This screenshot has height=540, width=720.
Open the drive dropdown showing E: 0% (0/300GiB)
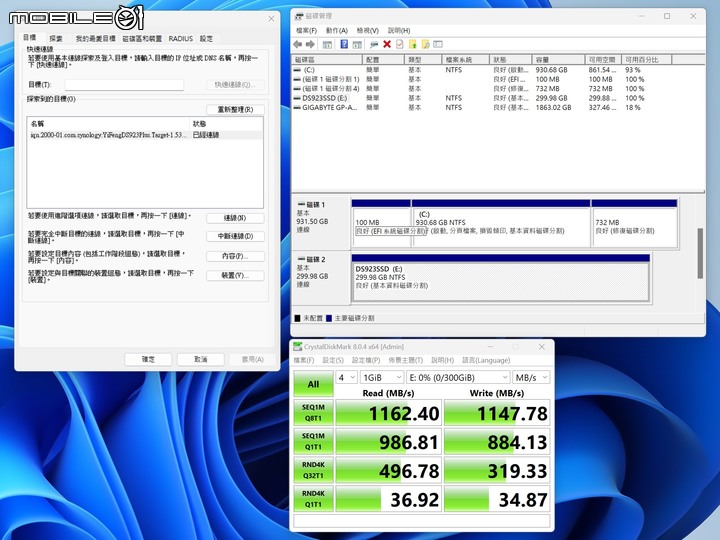click(x=458, y=377)
